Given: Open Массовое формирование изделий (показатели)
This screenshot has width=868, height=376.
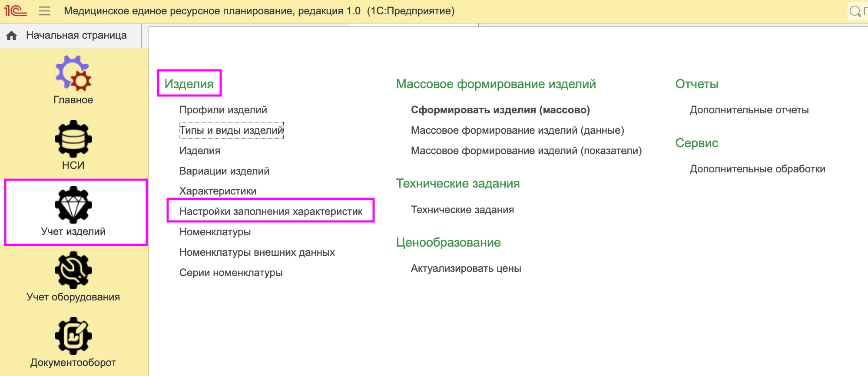Looking at the screenshot, I should pos(526,151).
